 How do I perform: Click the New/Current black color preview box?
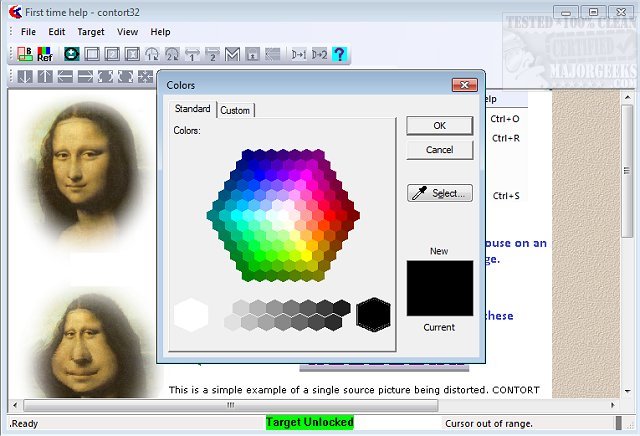point(440,288)
